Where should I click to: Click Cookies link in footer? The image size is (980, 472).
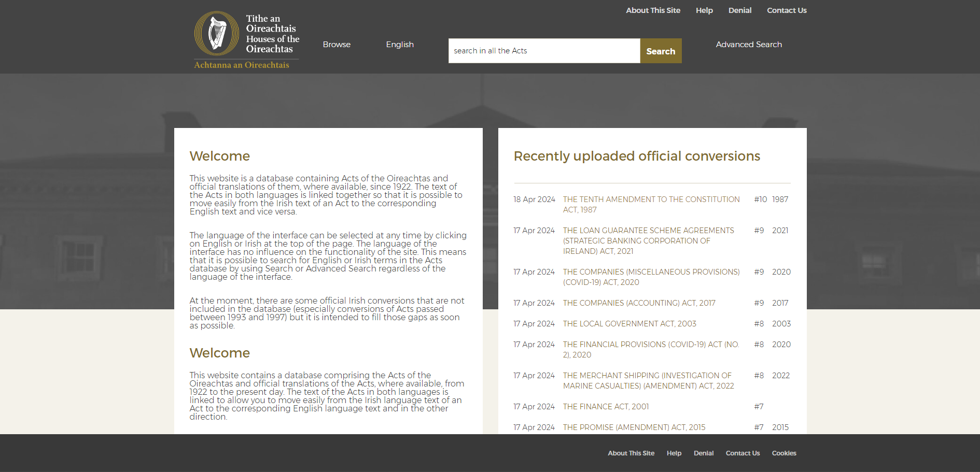(x=783, y=453)
